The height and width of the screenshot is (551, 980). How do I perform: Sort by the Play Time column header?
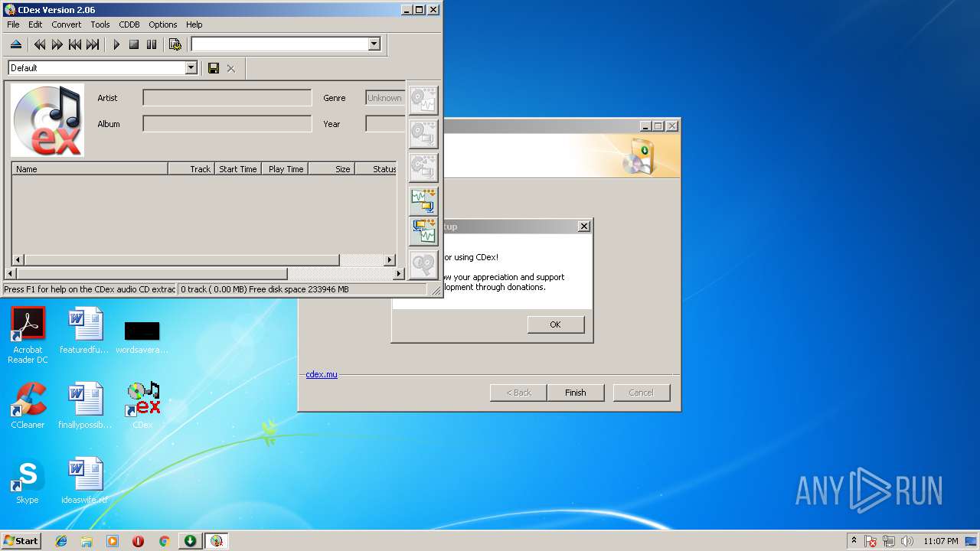click(x=285, y=169)
